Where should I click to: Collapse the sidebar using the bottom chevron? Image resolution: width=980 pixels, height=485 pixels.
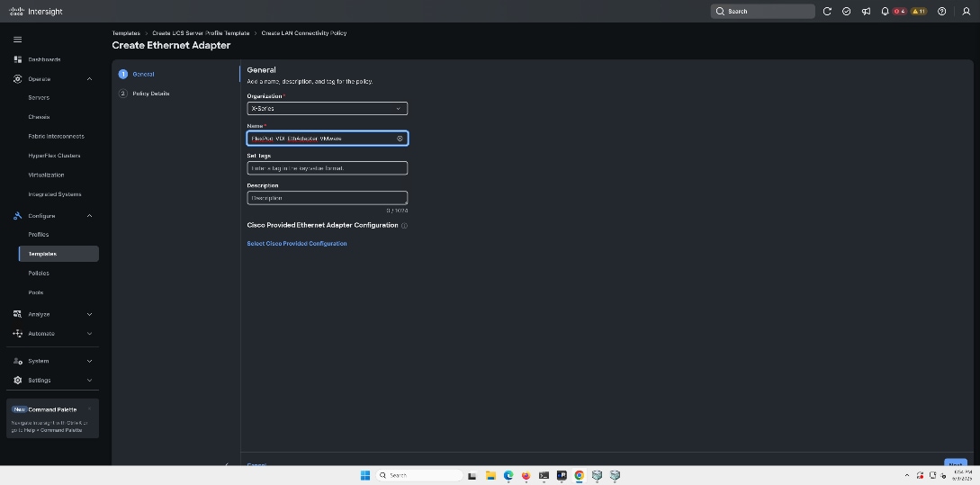[227, 464]
